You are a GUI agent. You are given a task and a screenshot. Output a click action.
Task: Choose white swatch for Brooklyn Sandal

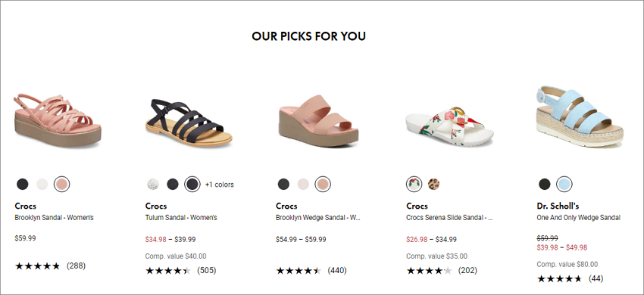(x=42, y=185)
